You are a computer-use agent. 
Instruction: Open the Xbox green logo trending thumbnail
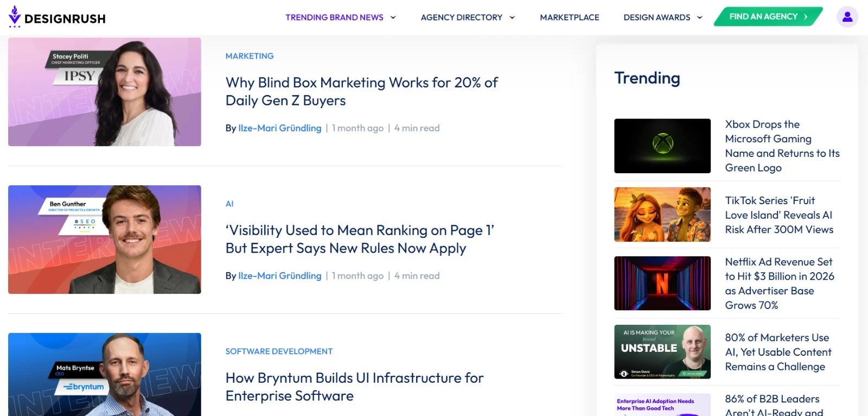point(662,146)
